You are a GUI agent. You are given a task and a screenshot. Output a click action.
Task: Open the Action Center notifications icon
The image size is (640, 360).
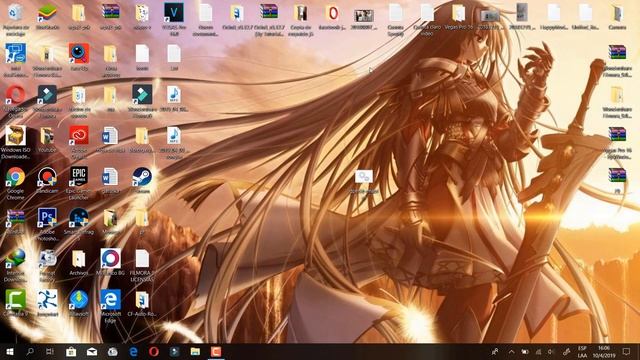pyautogui.click(x=627, y=351)
